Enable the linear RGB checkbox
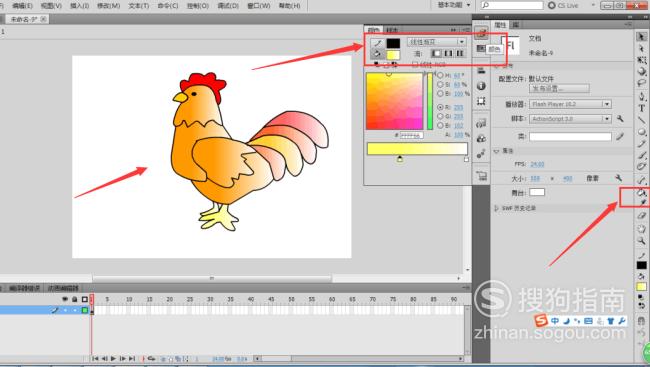This screenshot has width=650, height=367. click(415, 64)
